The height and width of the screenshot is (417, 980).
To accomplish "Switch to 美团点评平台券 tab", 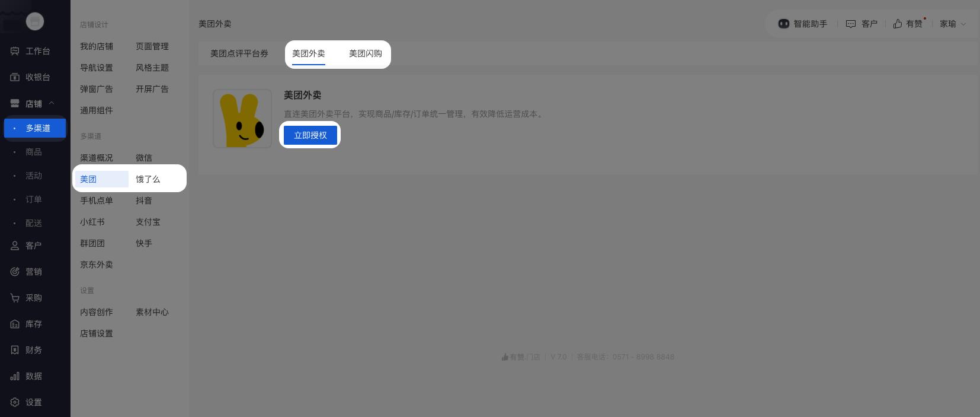I will (239, 53).
